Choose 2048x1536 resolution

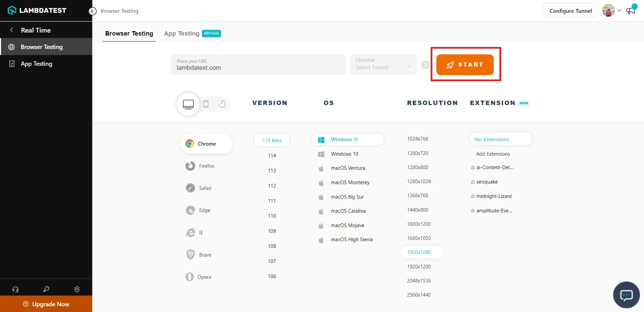419,280
